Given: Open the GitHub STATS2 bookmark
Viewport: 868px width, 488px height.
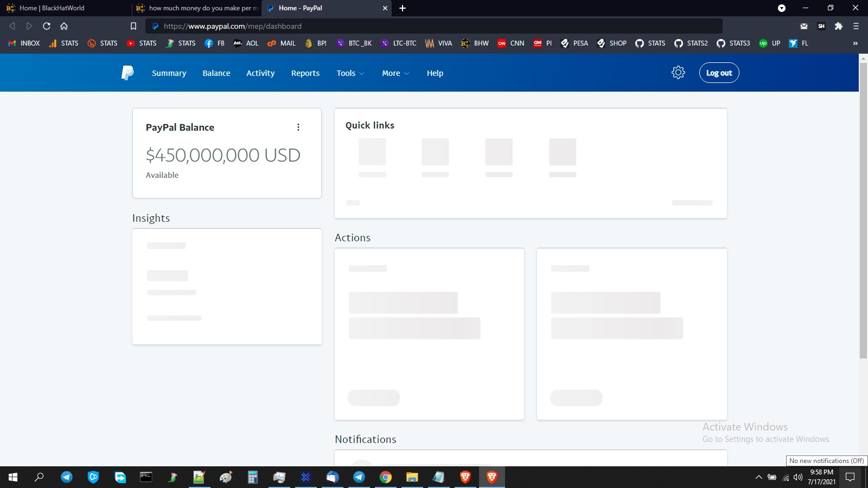Looking at the screenshot, I should coord(691,43).
